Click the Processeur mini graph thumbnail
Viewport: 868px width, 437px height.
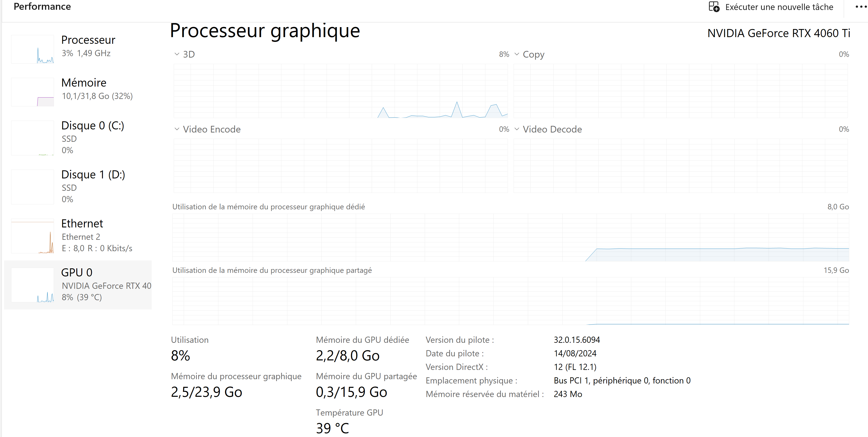(x=32, y=49)
